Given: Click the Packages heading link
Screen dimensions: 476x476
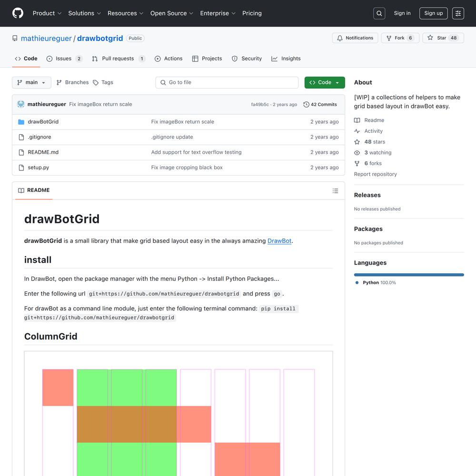Looking at the screenshot, I should (368, 229).
